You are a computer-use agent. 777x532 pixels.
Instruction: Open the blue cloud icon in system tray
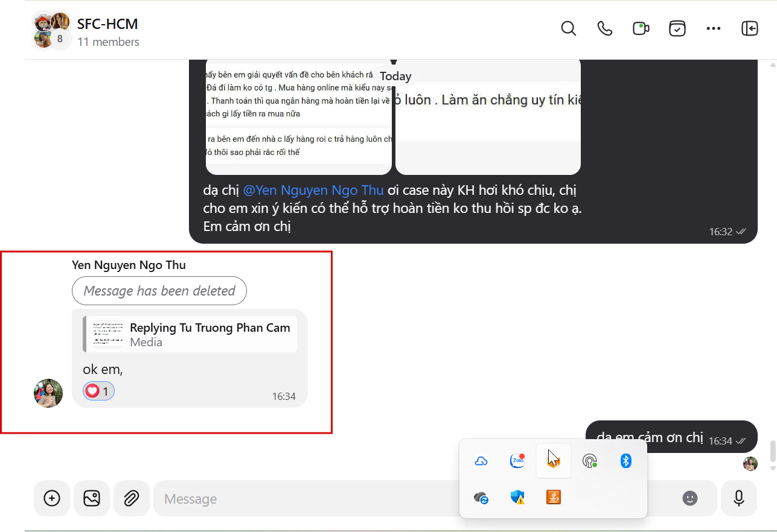[x=481, y=461]
